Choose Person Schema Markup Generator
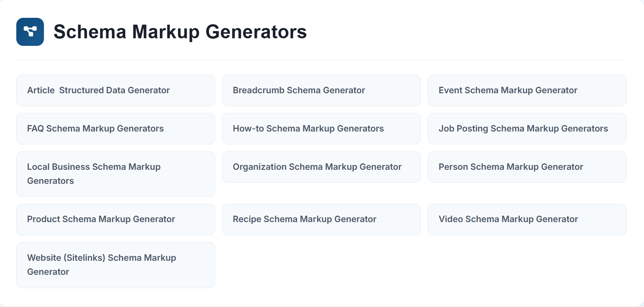 [527, 167]
